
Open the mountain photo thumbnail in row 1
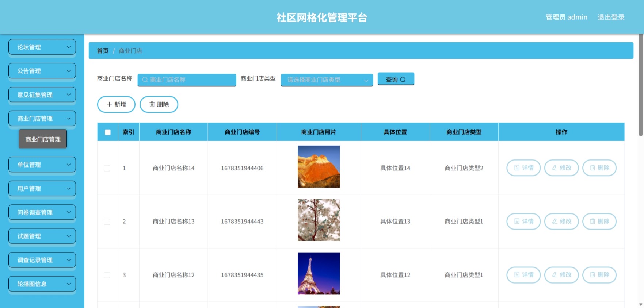(x=319, y=167)
